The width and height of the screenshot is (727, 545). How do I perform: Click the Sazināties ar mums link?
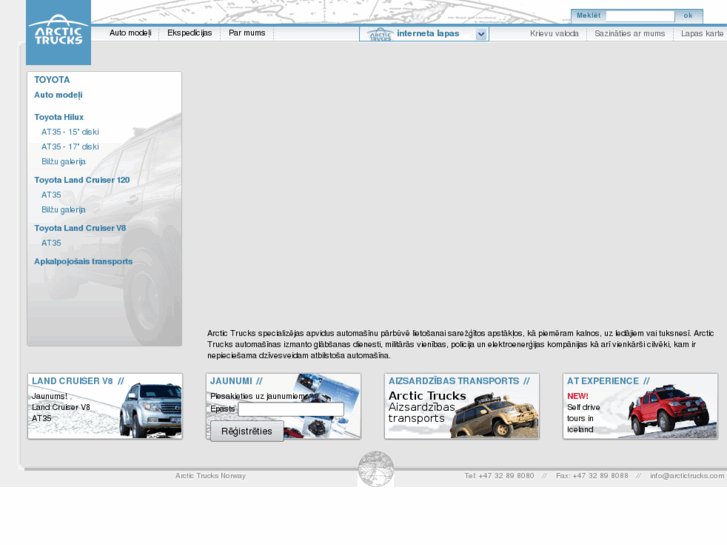point(630,33)
